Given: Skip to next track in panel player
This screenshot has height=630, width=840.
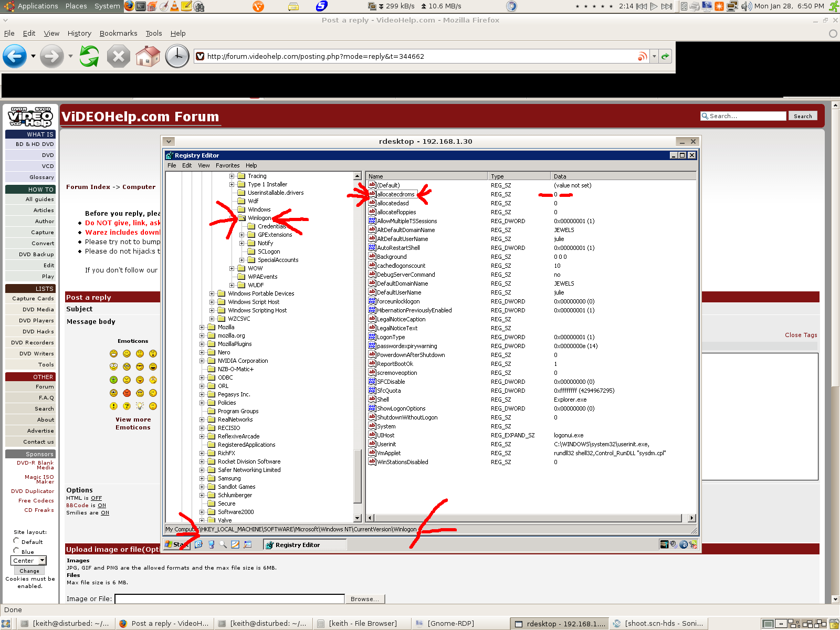Looking at the screenshot, I should coord(666,6).
